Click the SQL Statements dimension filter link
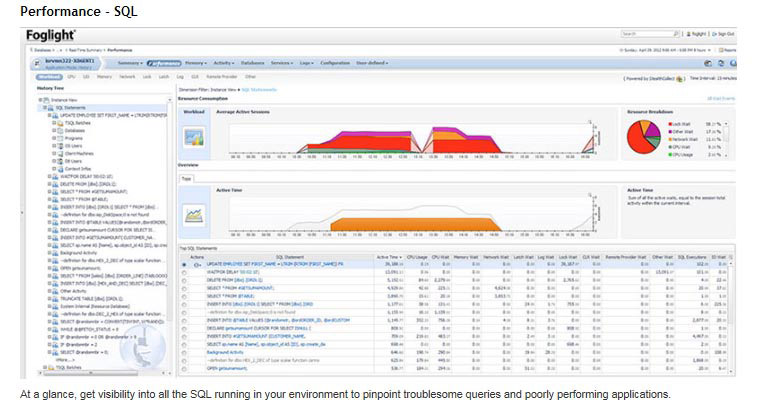The height and width of the screenshot is (409, 757). (x=259, y=90)
